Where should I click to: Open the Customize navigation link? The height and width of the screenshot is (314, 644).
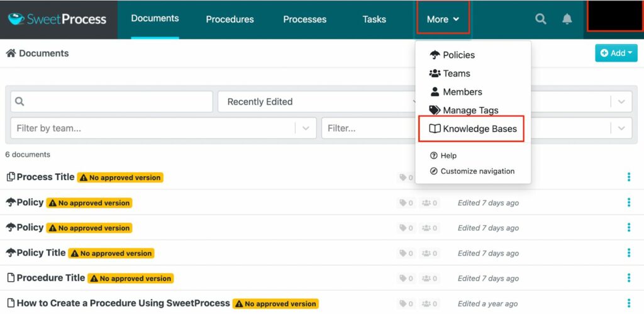click(x=477, y=171)
